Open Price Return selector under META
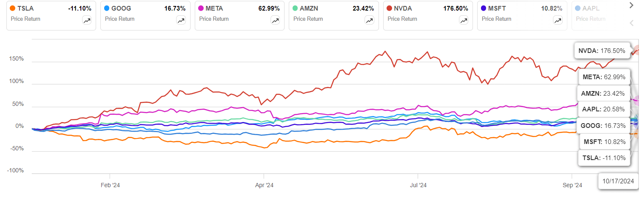 214,19
